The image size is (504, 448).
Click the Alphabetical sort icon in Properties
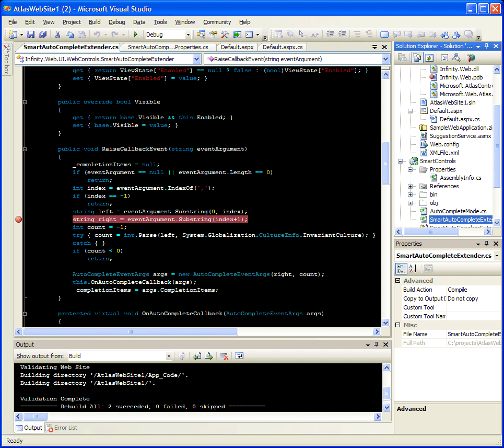coord(413,269)
